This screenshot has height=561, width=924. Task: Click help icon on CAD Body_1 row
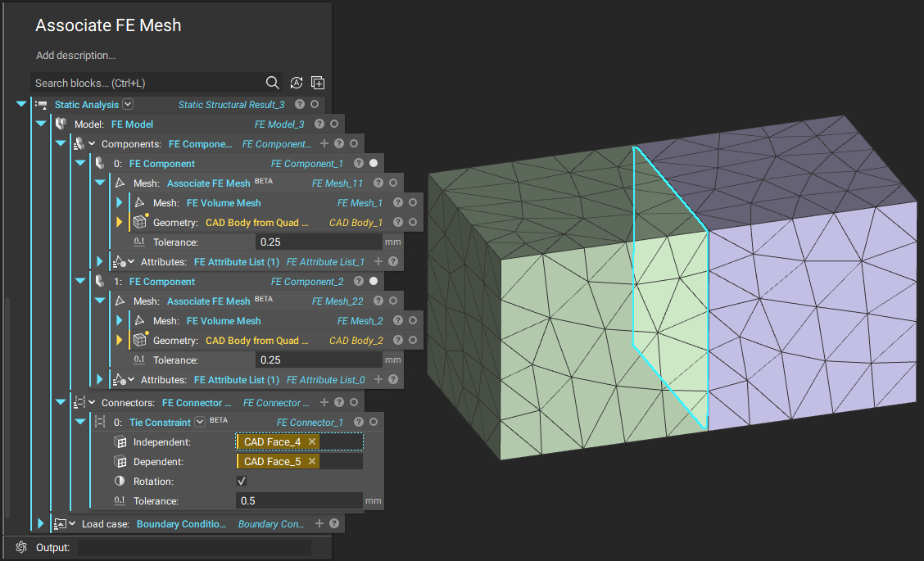point(398,222)
